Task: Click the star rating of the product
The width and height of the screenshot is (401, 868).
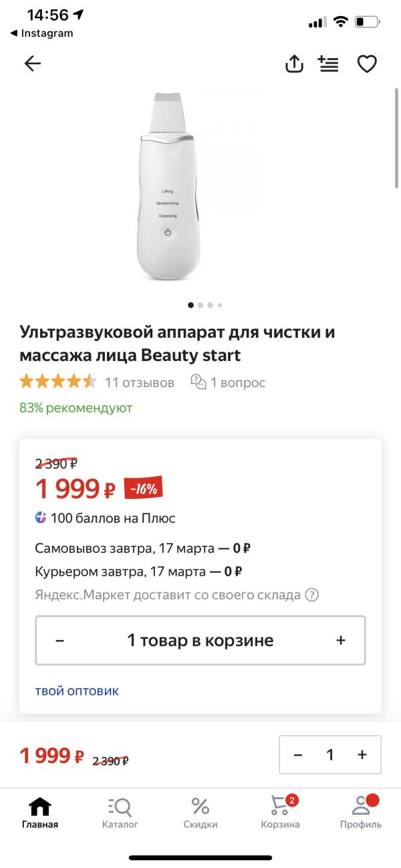Action: tap(56, 381)
